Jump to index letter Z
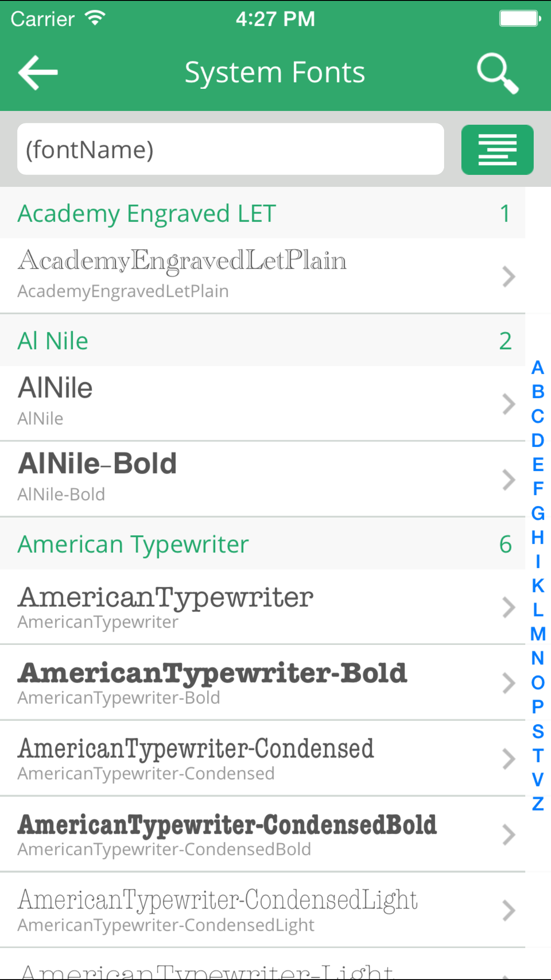 [x=538, y=804]
